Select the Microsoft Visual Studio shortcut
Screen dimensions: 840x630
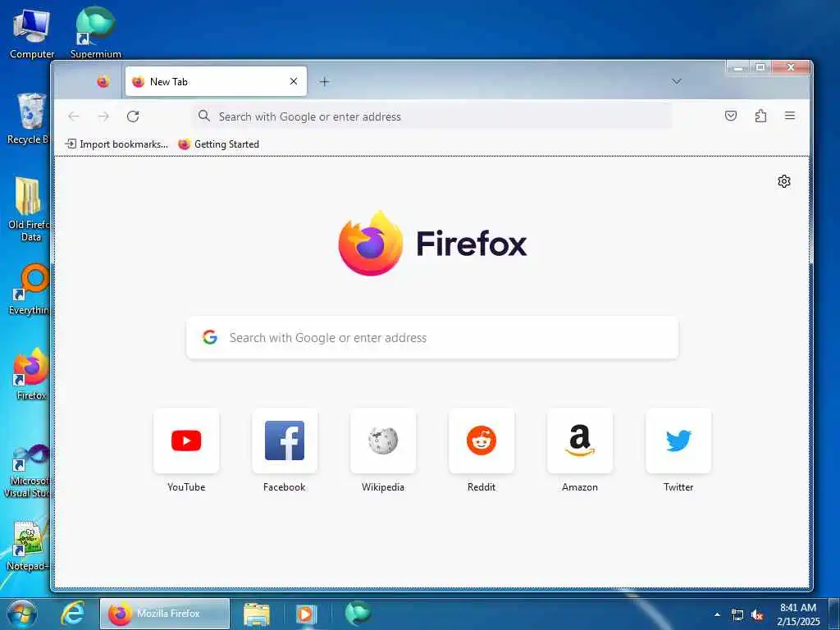point(28,470)
